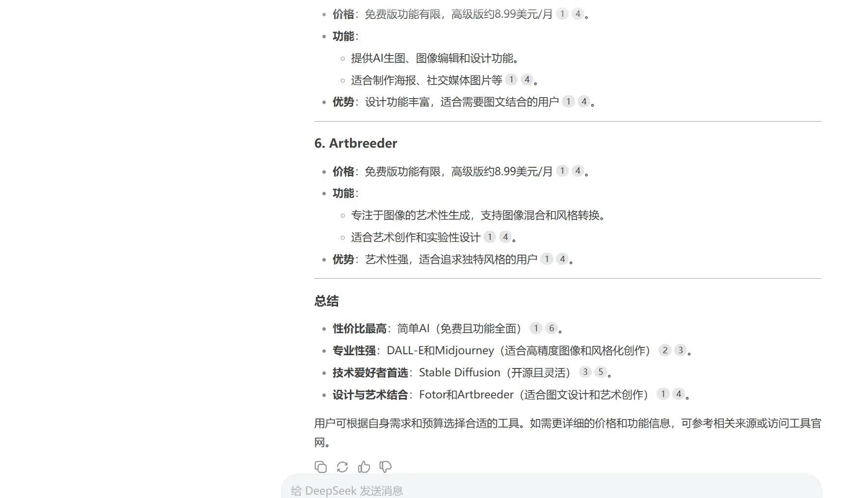The height and width of the screenshot is (498, 868).
Task: Click '专业性强' bold label
Action: click(x=354, y=350)
